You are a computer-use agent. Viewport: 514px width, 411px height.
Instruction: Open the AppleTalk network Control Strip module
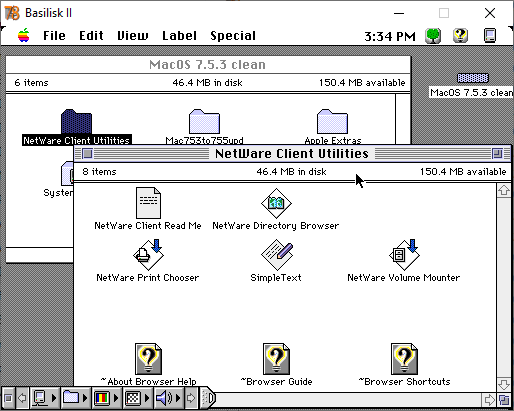click(x=40, y=398)
